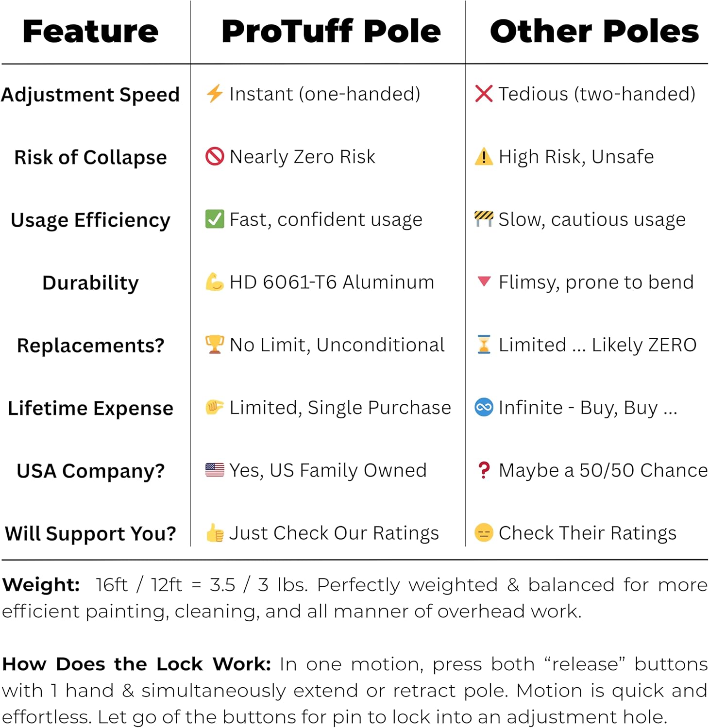This screenshot has height=728, width=709.
Task: Click the Other Poles column header
Action: 594,32
